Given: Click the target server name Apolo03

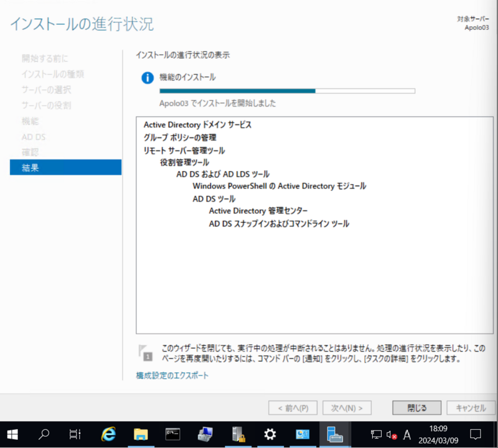Looking at the screenshot, I should point(477,27).
